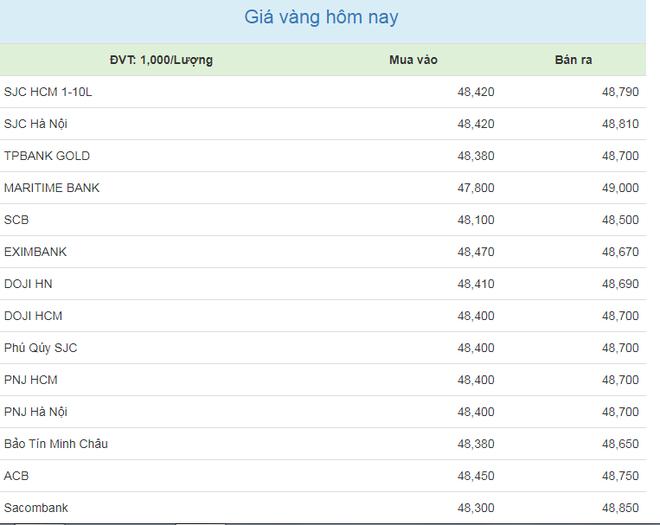The image size is (660, 525).
Task: Click the 'Mua vào' column header
Action: (413, 60)
